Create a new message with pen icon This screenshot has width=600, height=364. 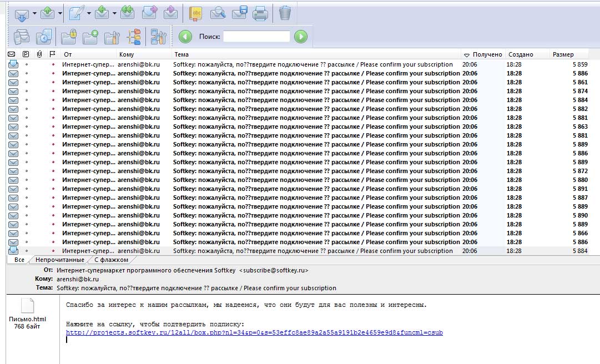(75, 13)
